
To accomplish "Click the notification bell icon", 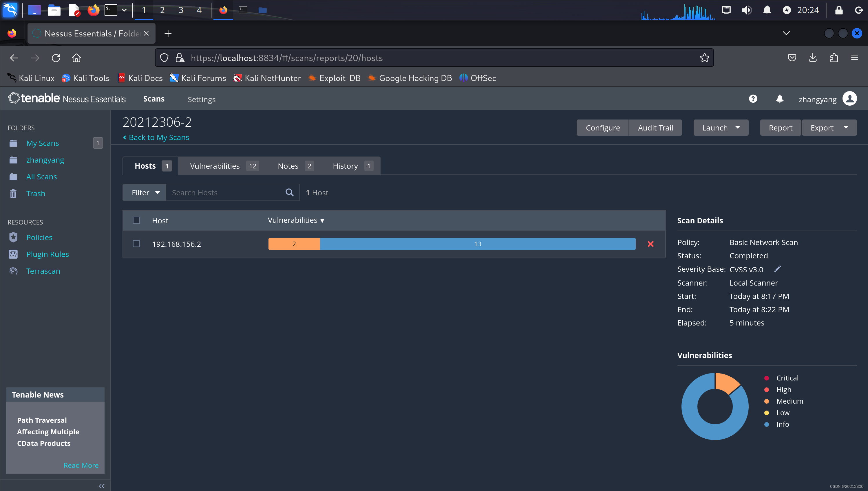I will pos(780,99).
